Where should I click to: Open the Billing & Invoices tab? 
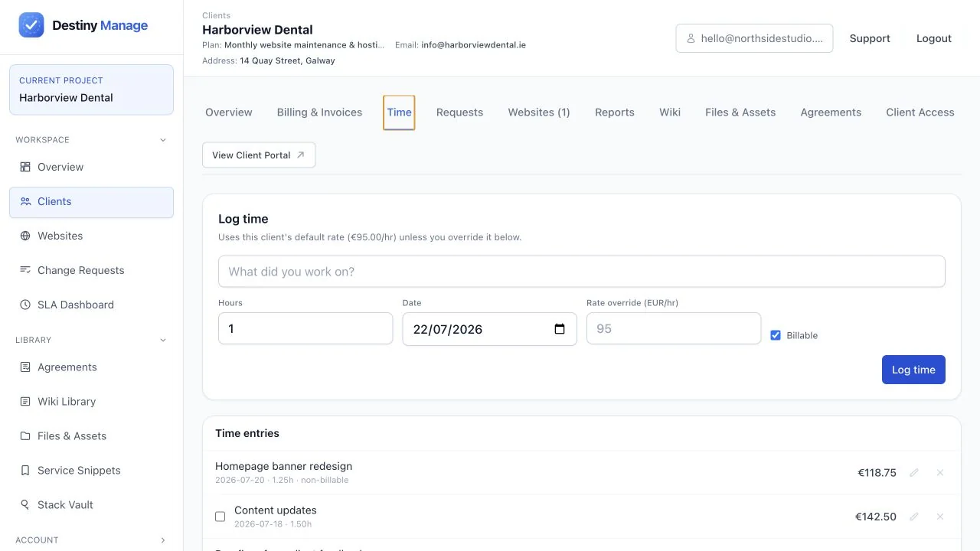click(x=319, y=112)
